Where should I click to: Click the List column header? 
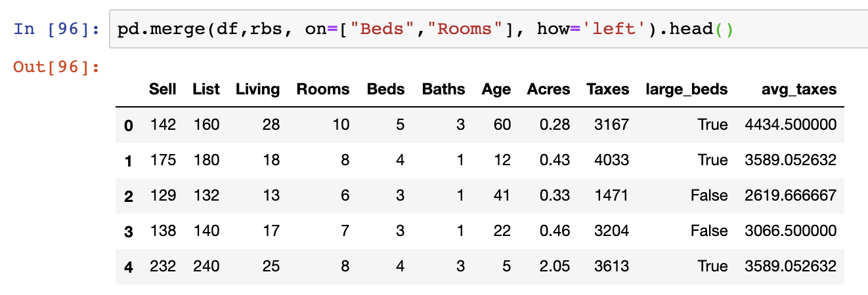206,89
